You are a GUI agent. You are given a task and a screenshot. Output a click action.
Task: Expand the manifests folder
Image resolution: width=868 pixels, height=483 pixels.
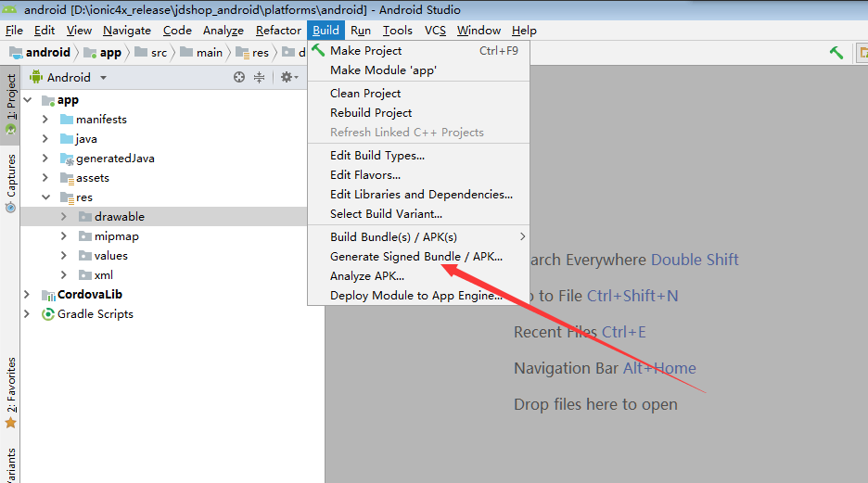pos(45,120)
